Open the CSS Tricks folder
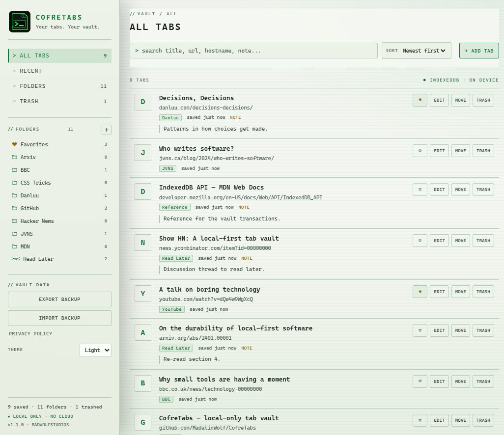This screenshot has width=504, height=435. tap(59, 183)
